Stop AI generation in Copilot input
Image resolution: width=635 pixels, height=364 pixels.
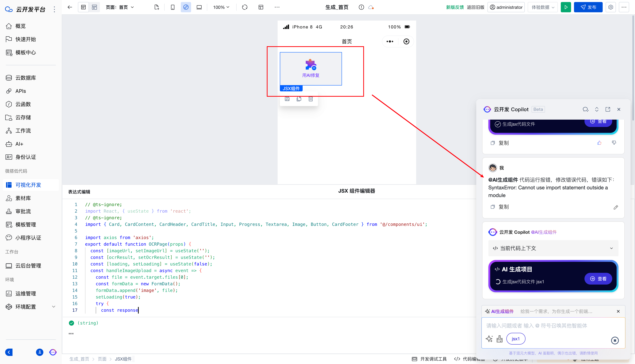click(x=615, y=340)
